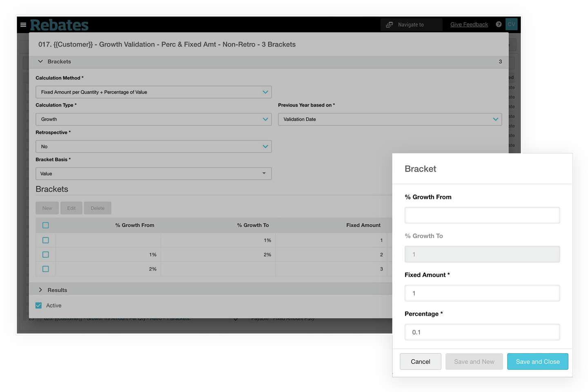The height and width of the screenshot is (392, 588).
Task: Uncheck the Active checkbox
Action: tap(38, 305)
